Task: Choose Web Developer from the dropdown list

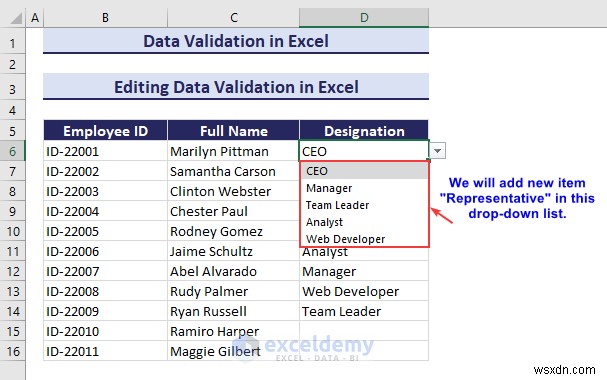Action: pyautogui.click(x=364, y=239)
